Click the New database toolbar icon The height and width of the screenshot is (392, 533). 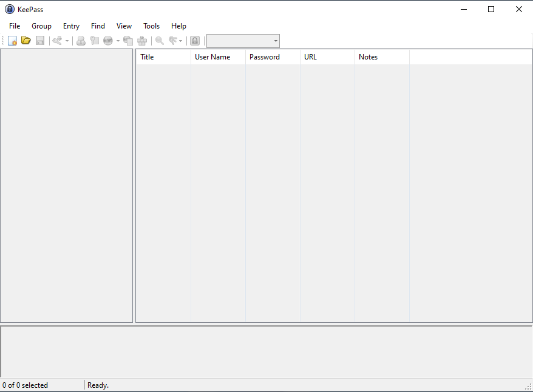coord(12,41)
